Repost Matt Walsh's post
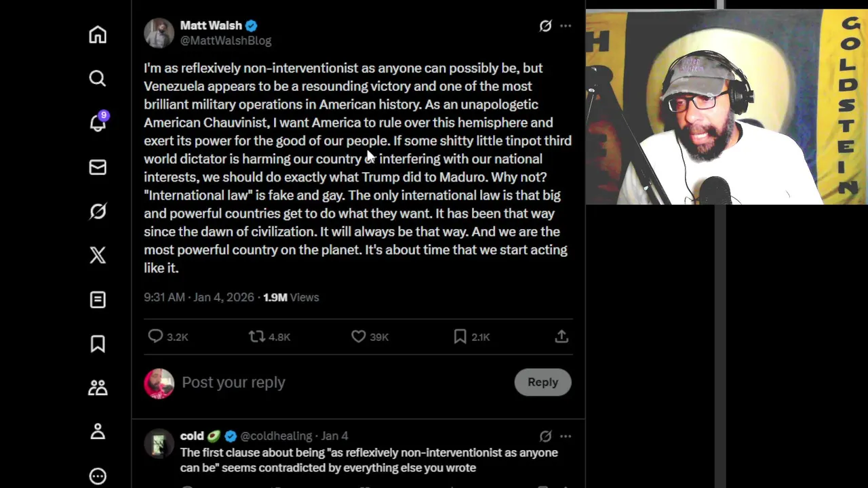 click(x=257, y=336)
